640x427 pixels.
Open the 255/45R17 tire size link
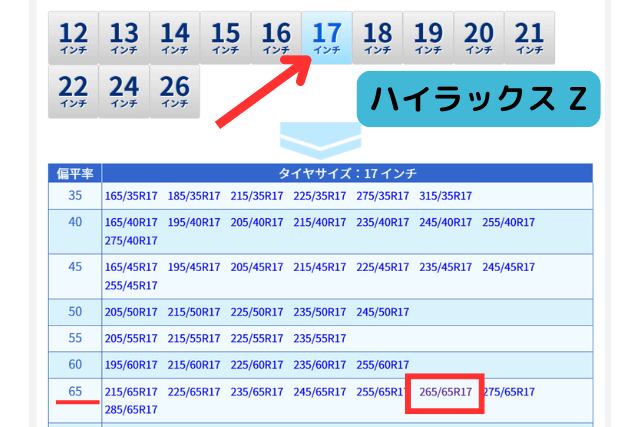pyautogui.click(x=130, y=285)
